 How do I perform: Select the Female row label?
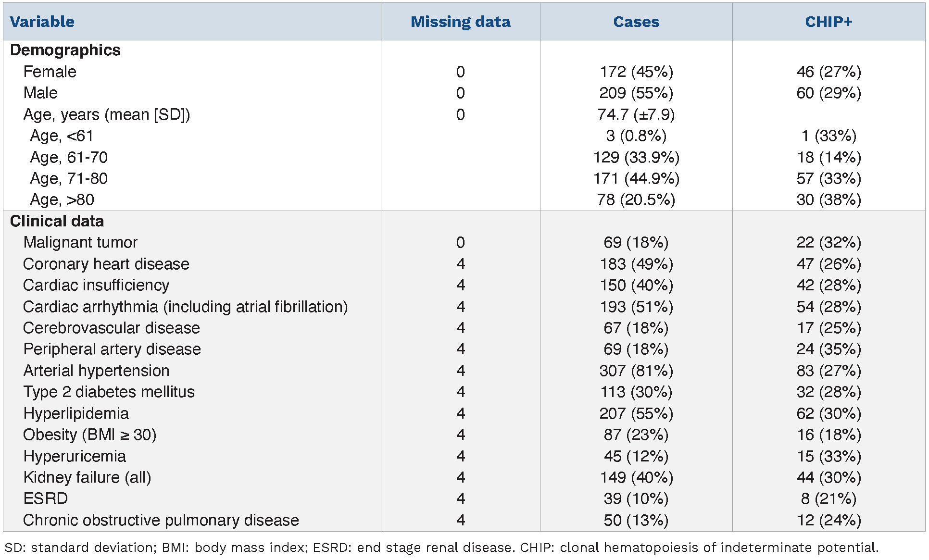(50, 72)
